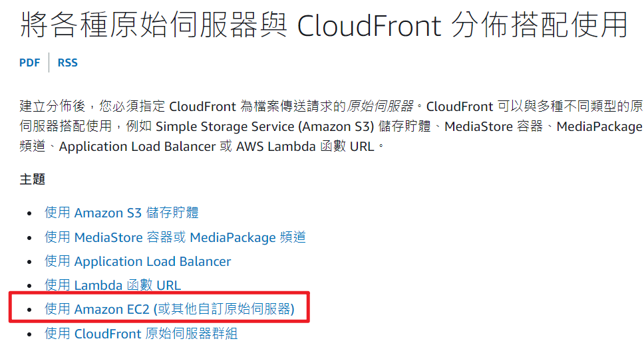Click AWS Lambda 函數 URL text in intro paragraph
644x353 pixels.
point(305,146)
